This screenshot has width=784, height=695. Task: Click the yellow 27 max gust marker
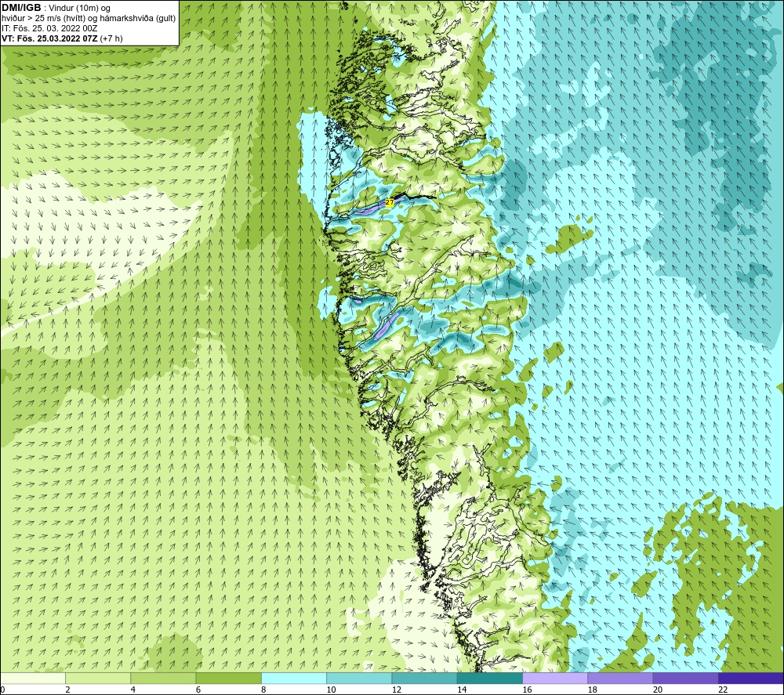pyautogui.click(x=390, y=202)
